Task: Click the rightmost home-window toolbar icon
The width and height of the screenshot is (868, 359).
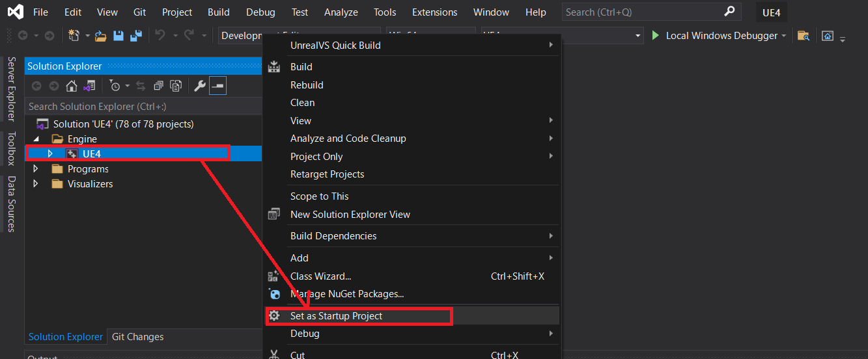Action: point(828,36)
